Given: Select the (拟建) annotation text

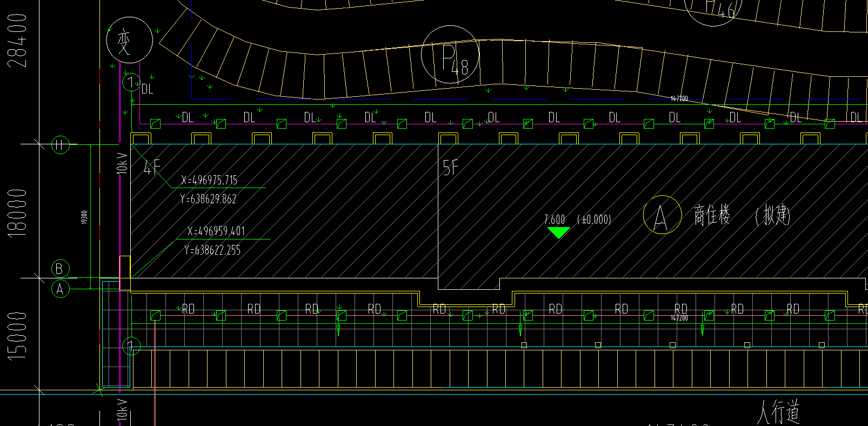Looking at the screenshot, I should pos(772,215).
